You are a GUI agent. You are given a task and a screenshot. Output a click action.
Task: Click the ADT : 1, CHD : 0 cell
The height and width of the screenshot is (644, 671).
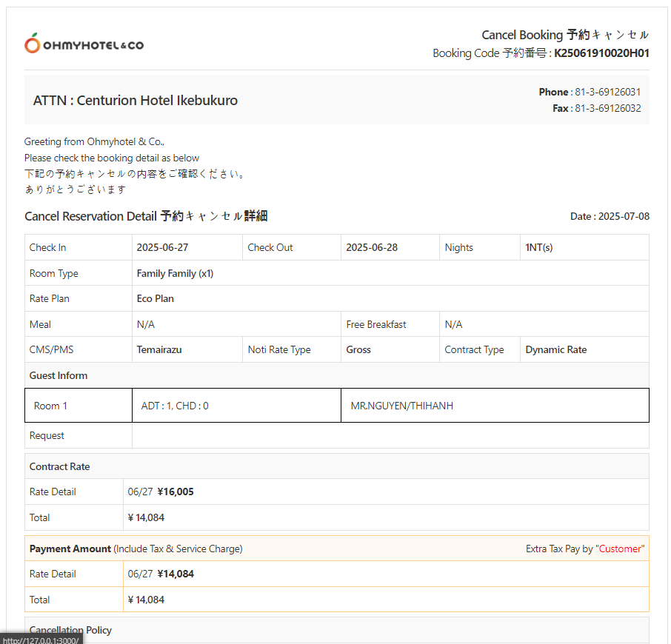pos(175,406)
